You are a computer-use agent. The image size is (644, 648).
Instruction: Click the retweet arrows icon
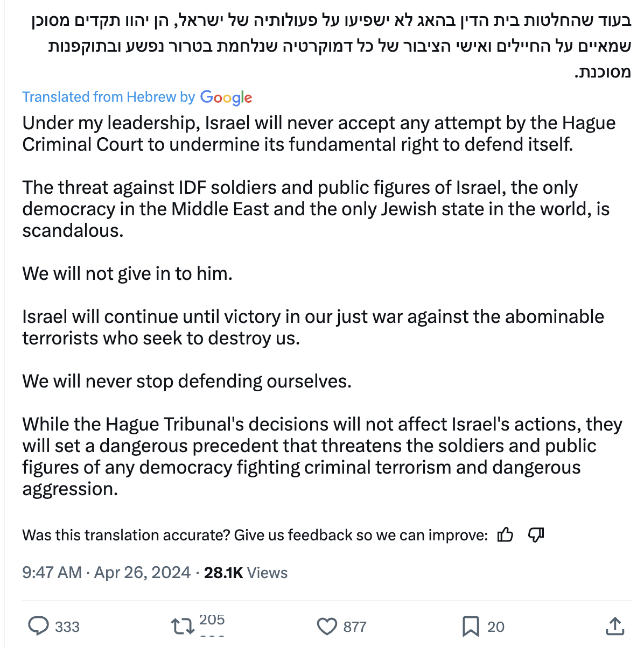point(182,626)
